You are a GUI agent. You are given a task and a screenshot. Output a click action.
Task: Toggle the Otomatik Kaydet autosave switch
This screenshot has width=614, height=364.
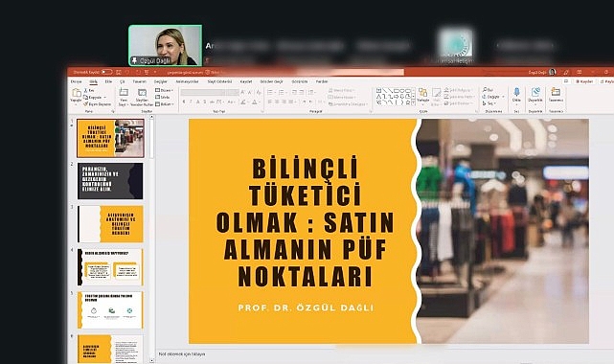tap(106, 72)
